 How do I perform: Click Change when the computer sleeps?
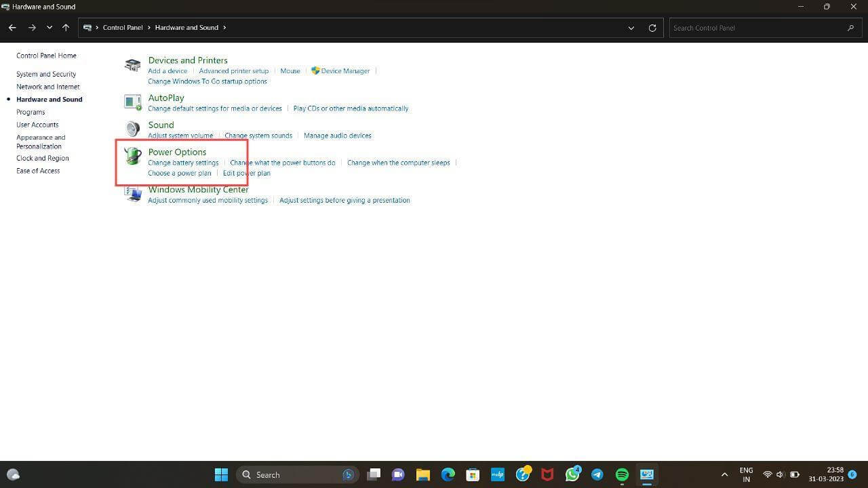pos(399,163)
